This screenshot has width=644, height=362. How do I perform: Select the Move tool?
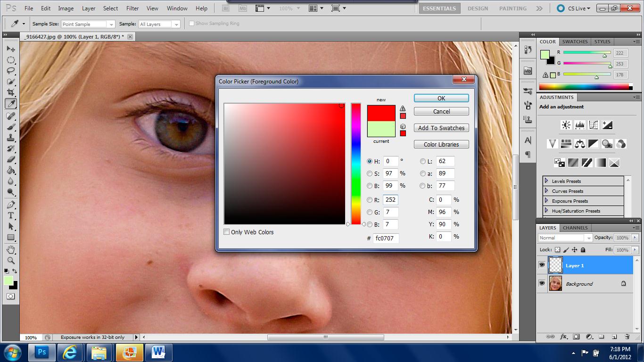click(x=11, y=49)
